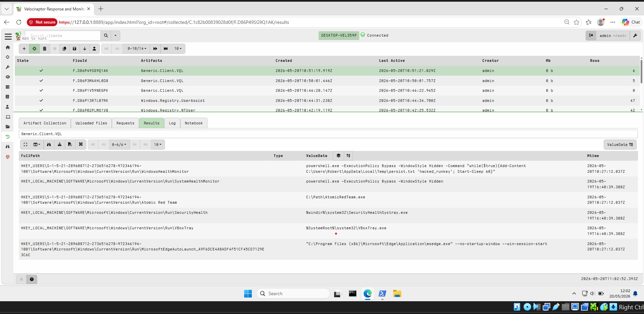Open View Artifacts wrench in sidebar
644x314 pixels.
coord(8,67)
